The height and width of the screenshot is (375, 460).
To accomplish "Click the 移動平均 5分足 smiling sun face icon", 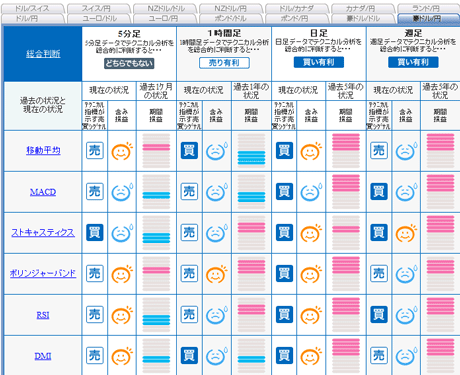I will (x=122, y=151).
